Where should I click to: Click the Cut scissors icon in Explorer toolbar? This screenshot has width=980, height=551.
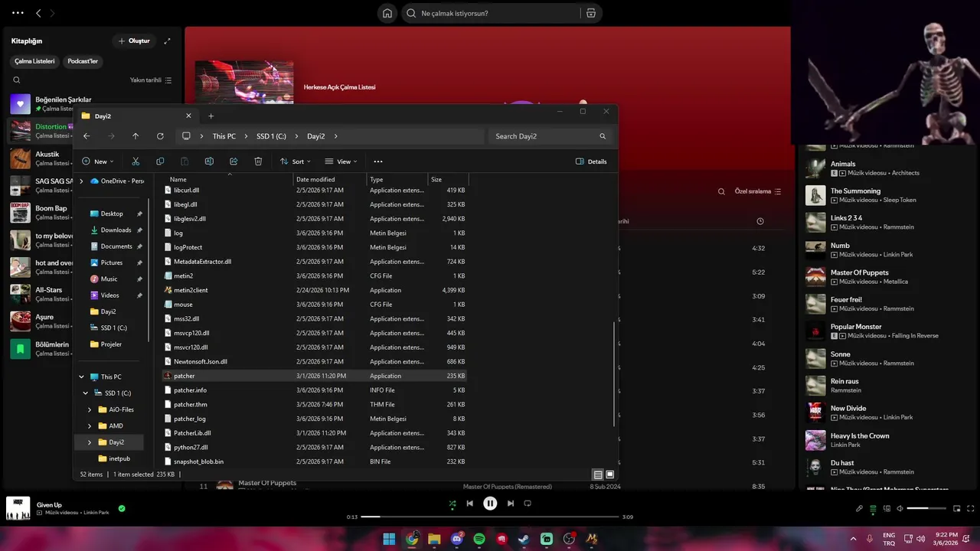click(x=136, y=161)
